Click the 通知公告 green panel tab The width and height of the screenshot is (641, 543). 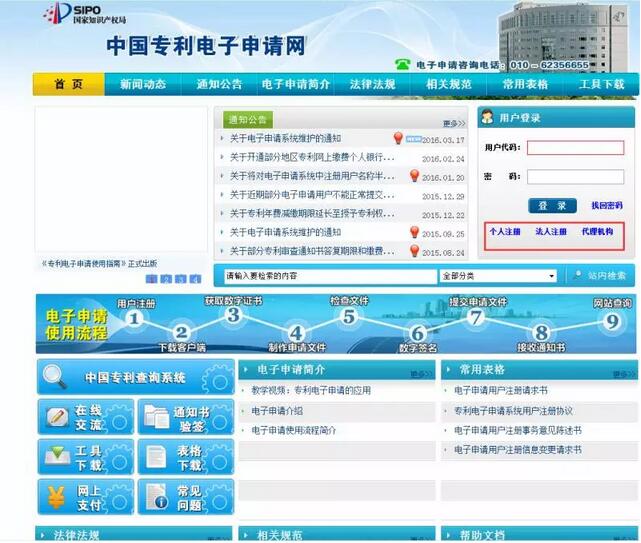(248, 119)
